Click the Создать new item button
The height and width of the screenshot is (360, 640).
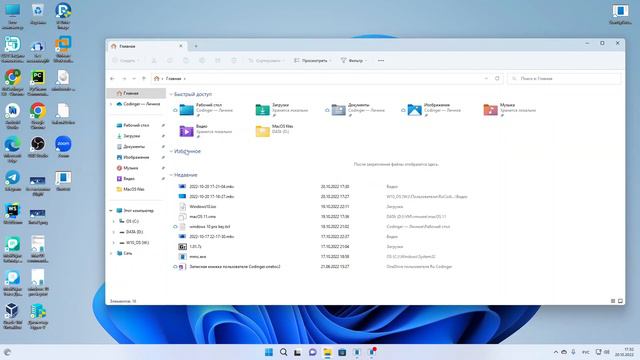[126, 60]
